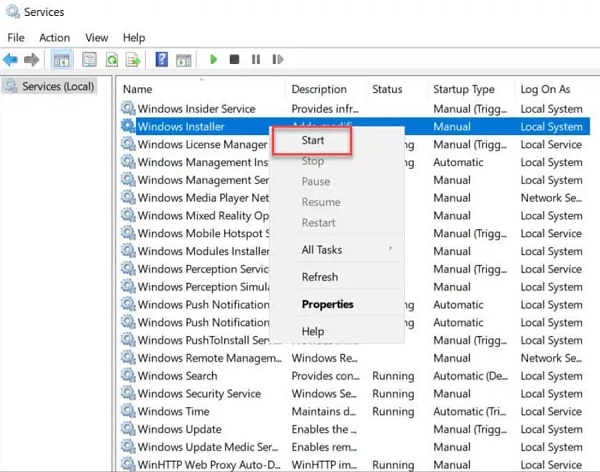Click the Forward arrow toolbar icon
The height and width of the screenshot is (472, 600).
(31, 60)
